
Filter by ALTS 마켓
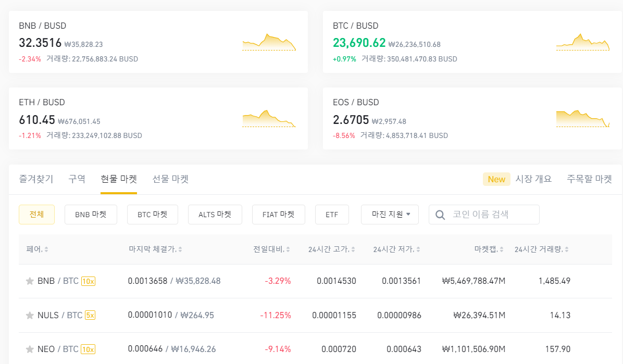[x=215, y=215]
